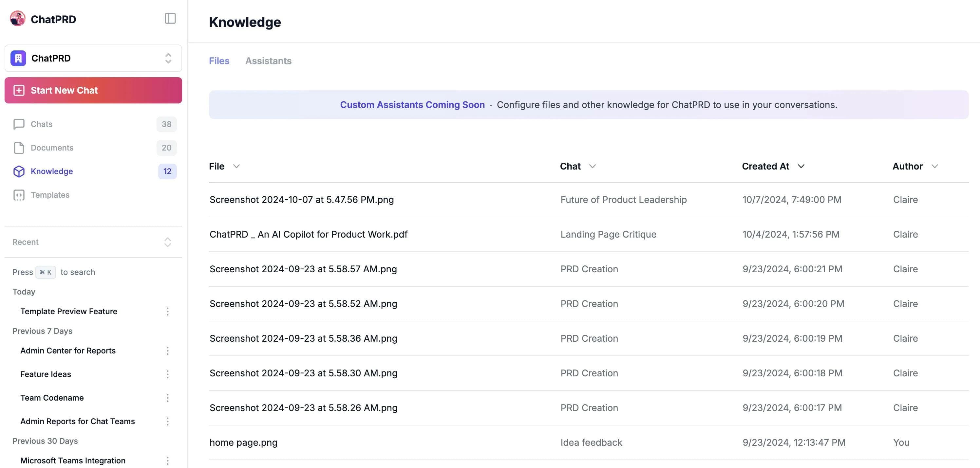
Task: Click the Documents page icon
Action: tap(19, 148)
